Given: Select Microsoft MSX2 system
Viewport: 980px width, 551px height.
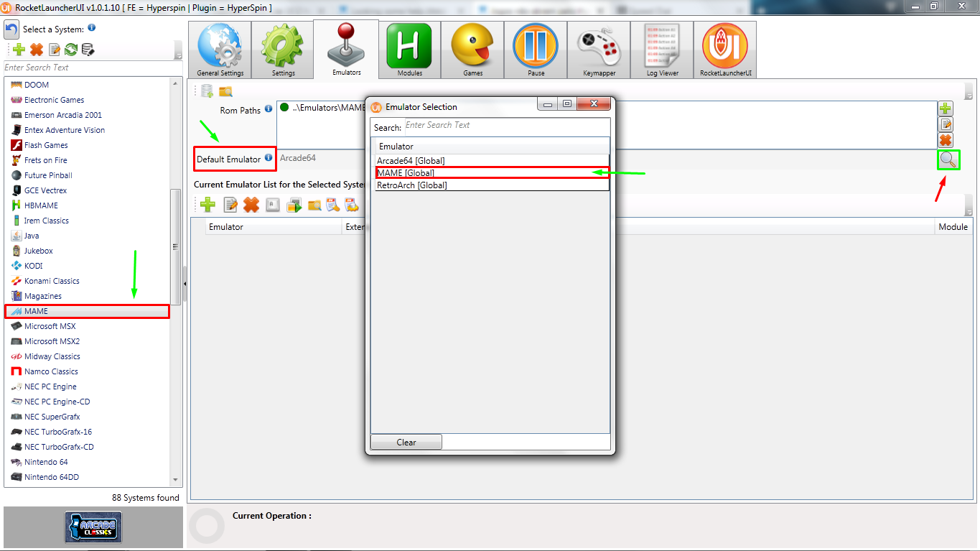Looking at the screenshot, I should click(87, 341).
